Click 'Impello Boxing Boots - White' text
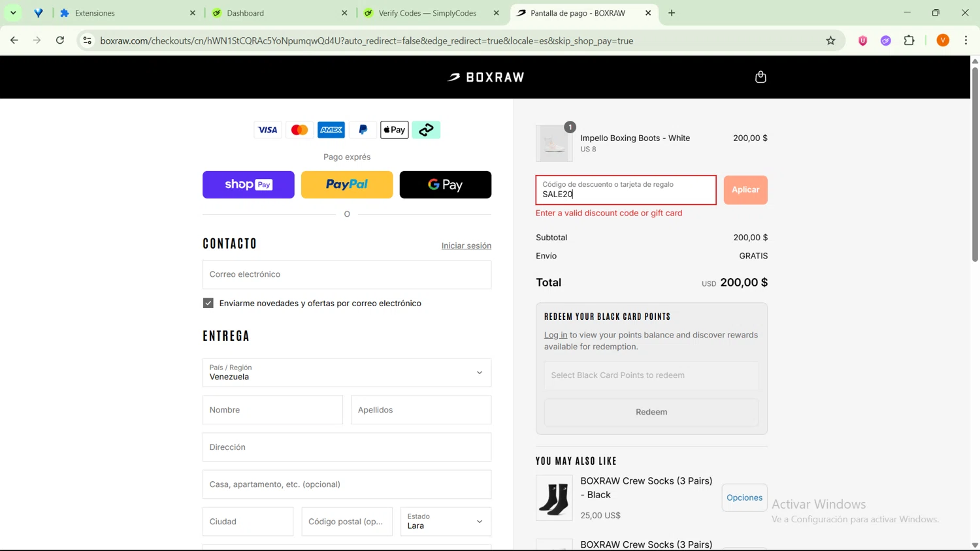The width and height of the screenshot is (980, 551). click(x=635, y=138)
